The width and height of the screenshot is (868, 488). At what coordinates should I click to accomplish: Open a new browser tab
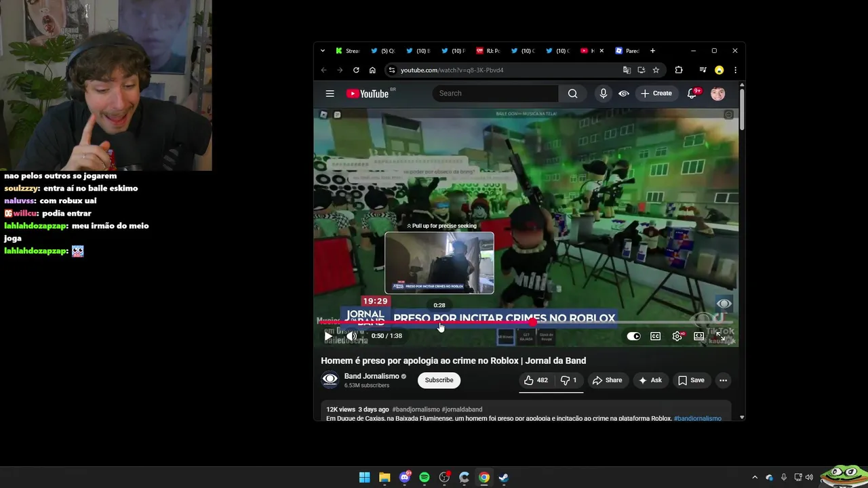pos(652,51)
